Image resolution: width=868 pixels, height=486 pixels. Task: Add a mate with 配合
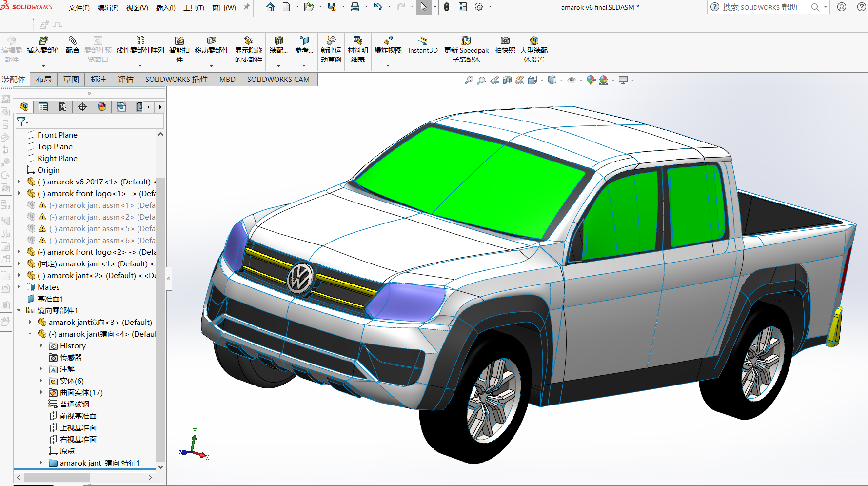click(x=73, y=45)
